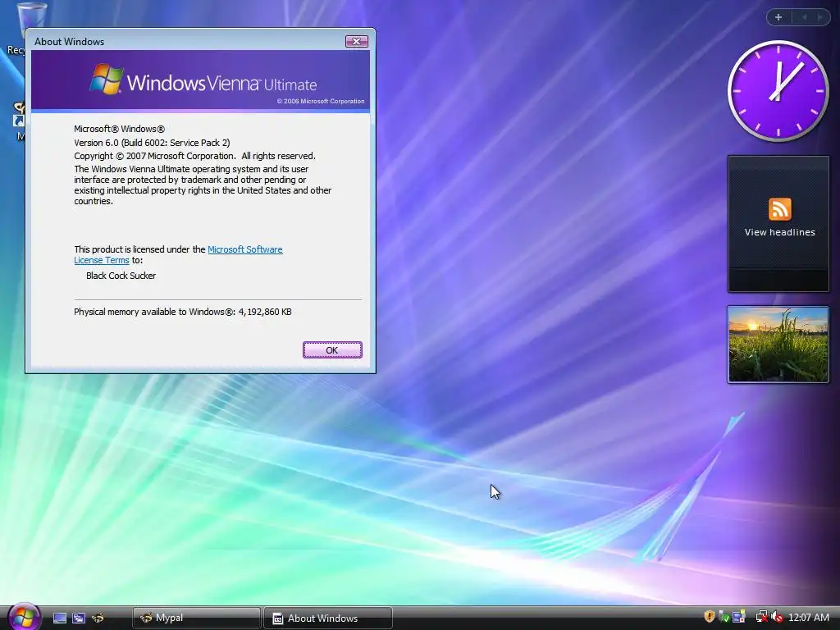Open the muted volume speaker tray icon
This screenshot has width=840, height=630.
(777, 617)
